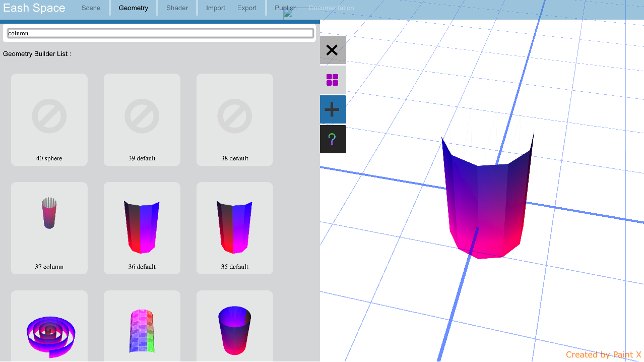The image size is (644, 362).
Task: Click the plus add icon
Action: [333, 109]
